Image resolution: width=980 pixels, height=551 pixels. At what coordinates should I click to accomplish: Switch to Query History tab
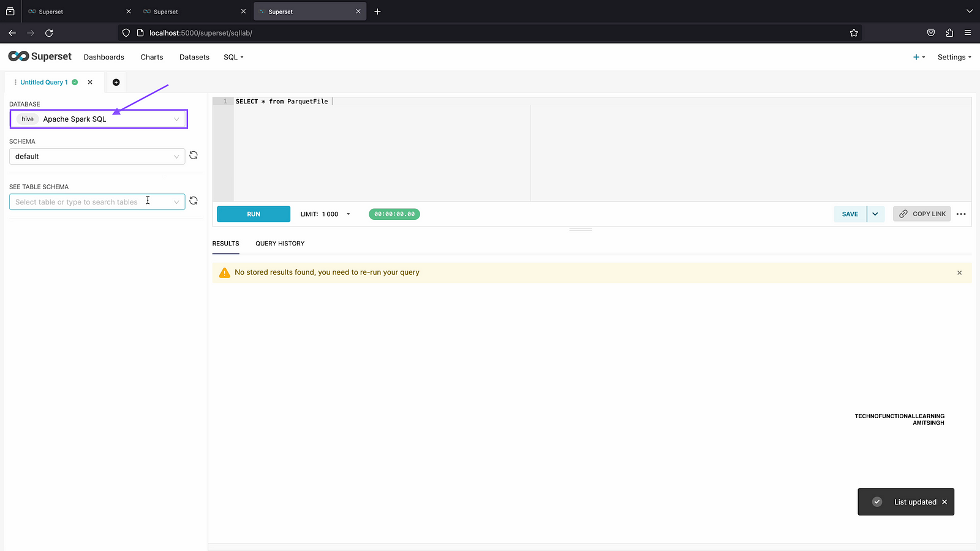280,244
